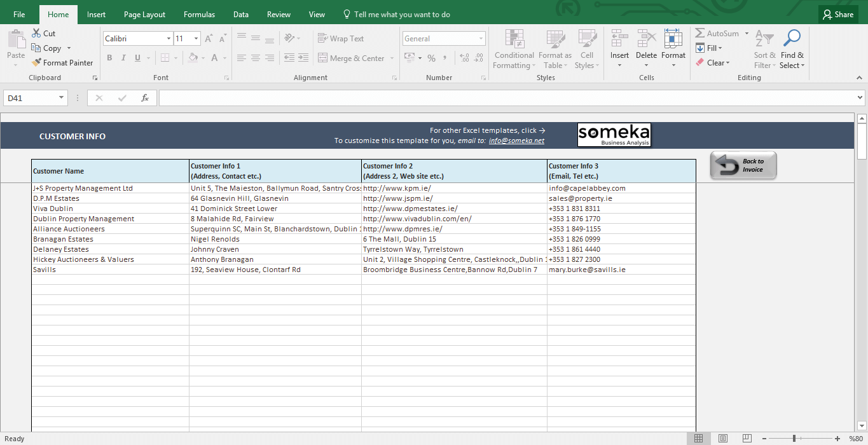Switch to the Data tab
Image resolution: width=868 pixels, height=445 pixels.
pyautogui.click(x=241, y=15)
